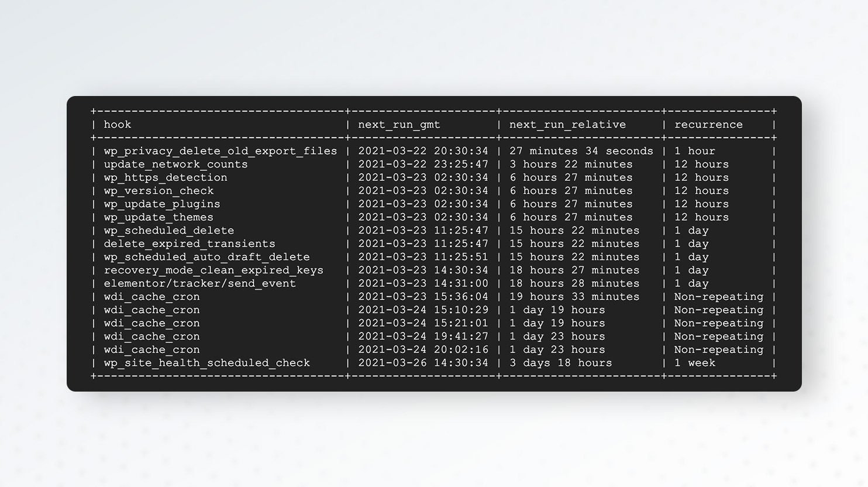Click the '1 week' recurrence value
The image size is (868, 487).
pyautogui.click(x=695, y=363)
